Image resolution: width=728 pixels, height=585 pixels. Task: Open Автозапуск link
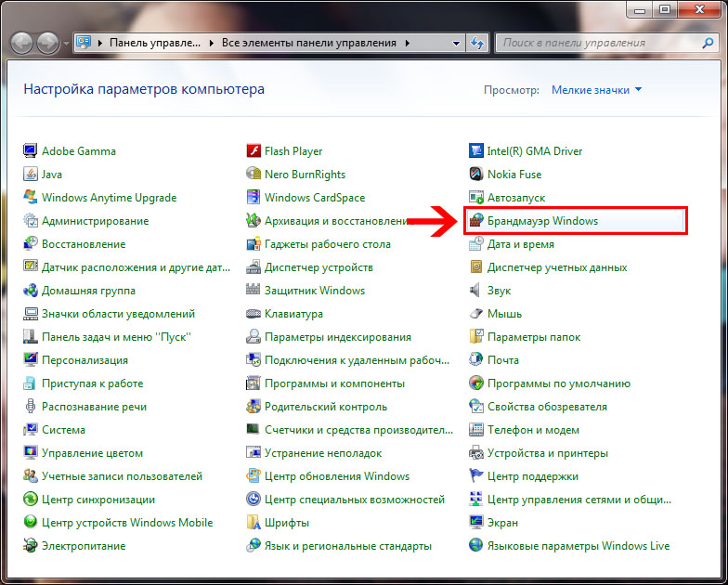(x=516, y=198)
